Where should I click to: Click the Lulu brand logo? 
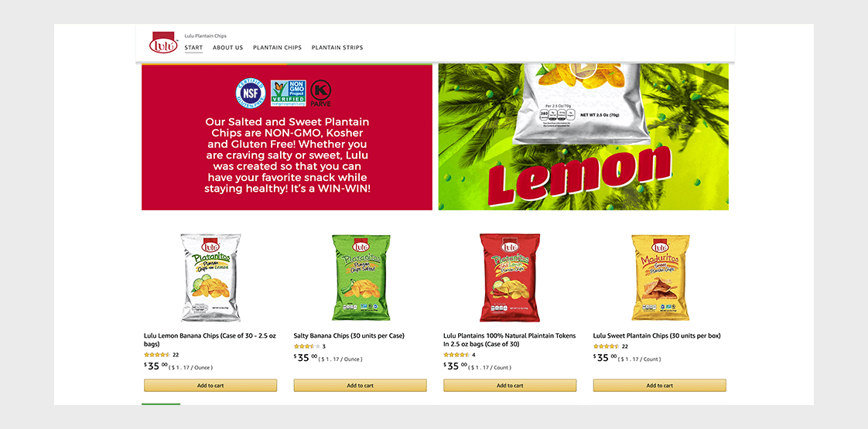pos(163,42)
